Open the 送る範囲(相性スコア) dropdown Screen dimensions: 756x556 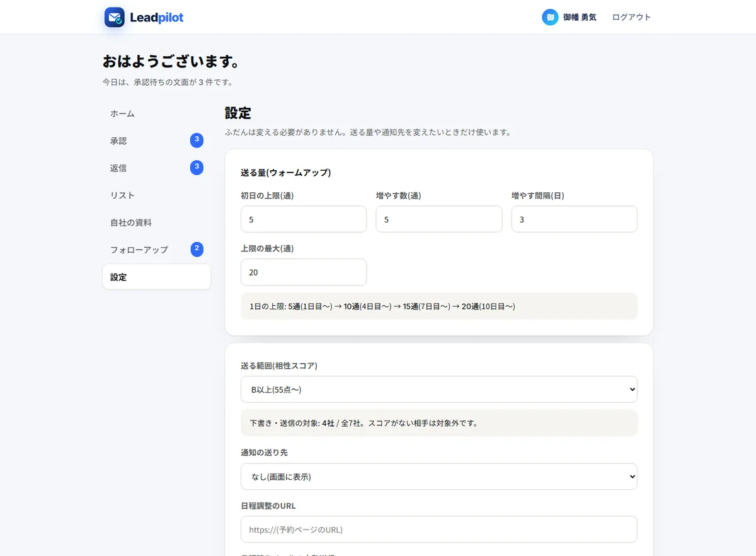439,390
